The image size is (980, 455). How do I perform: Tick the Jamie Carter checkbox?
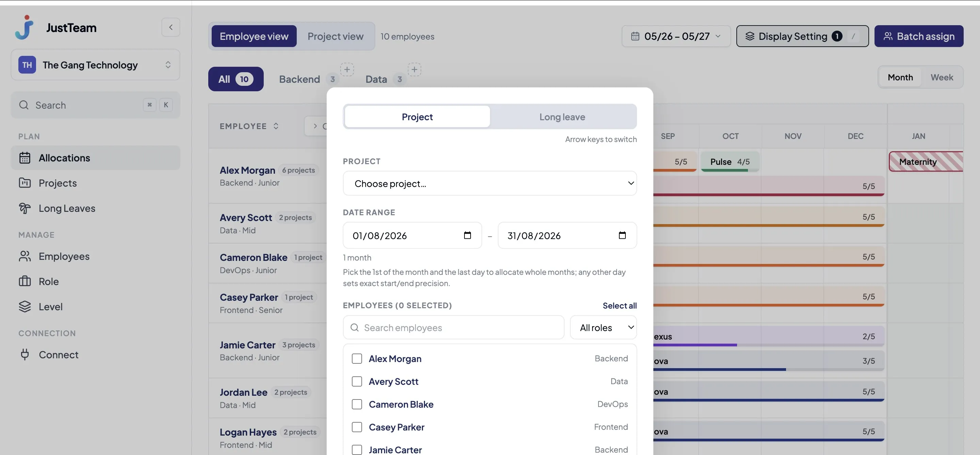click(x=357, y=450)
